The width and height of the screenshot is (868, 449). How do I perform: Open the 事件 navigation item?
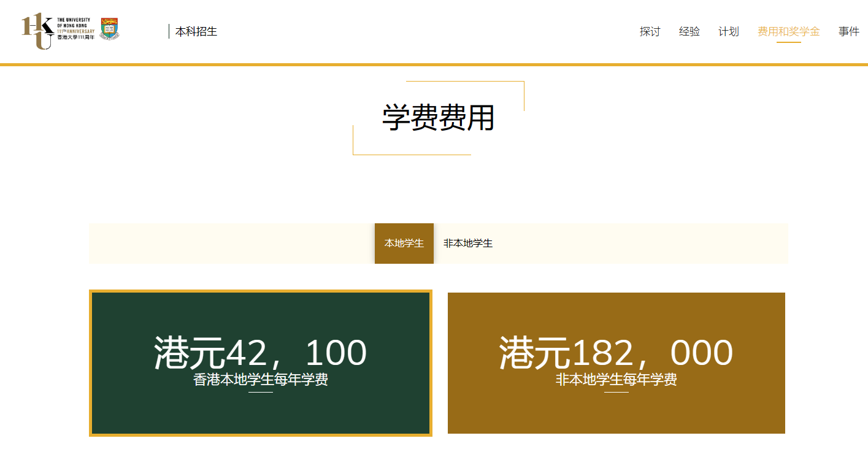849,31
